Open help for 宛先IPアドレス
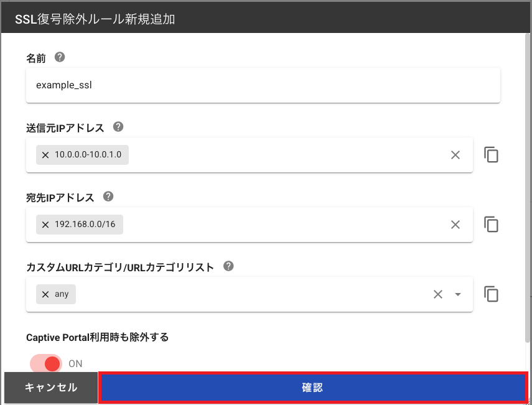This screenshot has height=405, width=532. [x=108, y=197]
